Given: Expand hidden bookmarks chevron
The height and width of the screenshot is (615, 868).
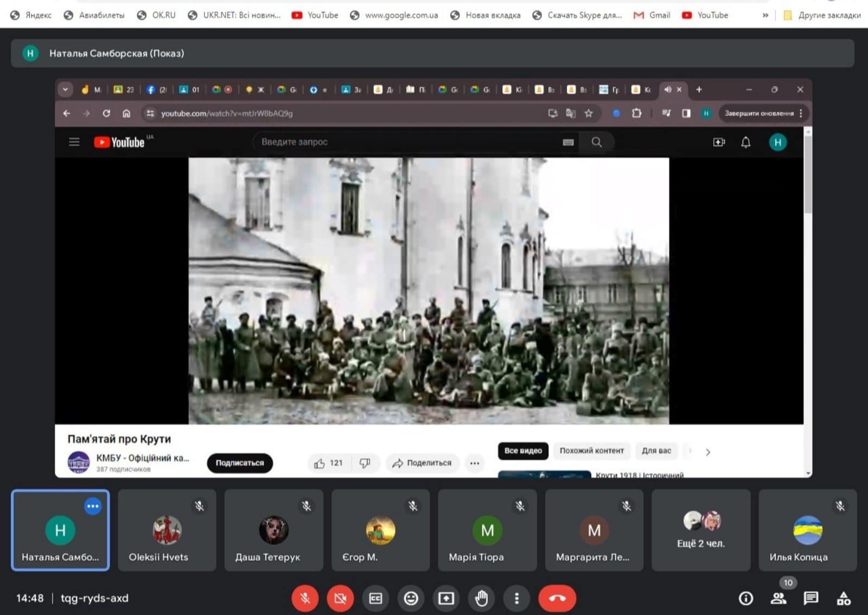Looking at the screenshot, I should pyautogui.click(x=765, y=15).
